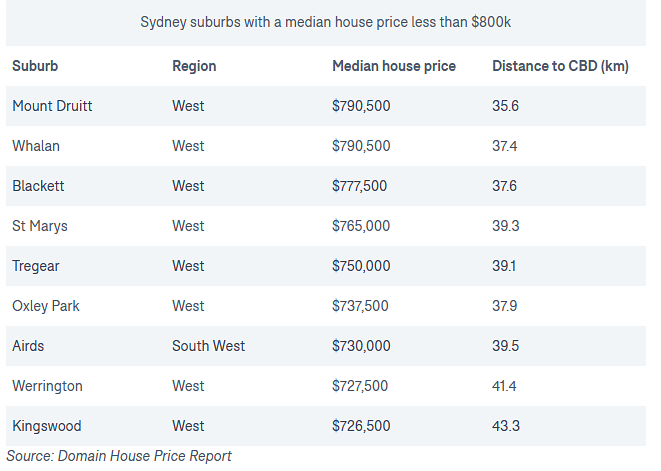Viewport: 661px width, 471px height.
Task: Click the $777,500 median price cell
Action: click(x=359, y=186)
